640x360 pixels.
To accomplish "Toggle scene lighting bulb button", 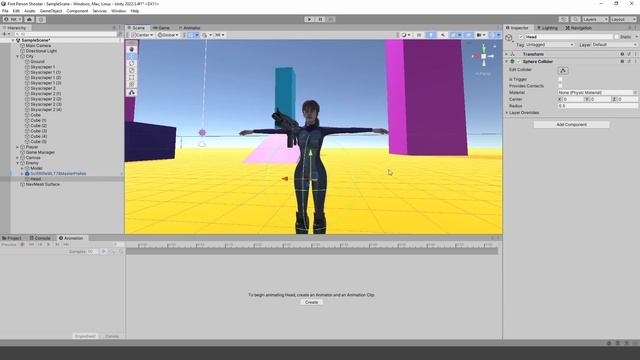I will (x=431, y=35).
